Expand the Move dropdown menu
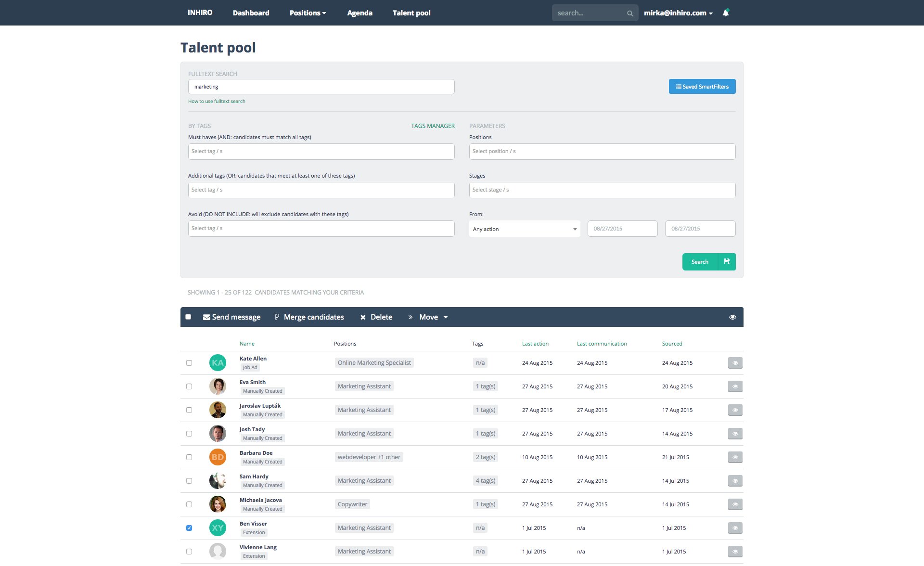This screenshot has width=924, height=566. click(428, 317)
